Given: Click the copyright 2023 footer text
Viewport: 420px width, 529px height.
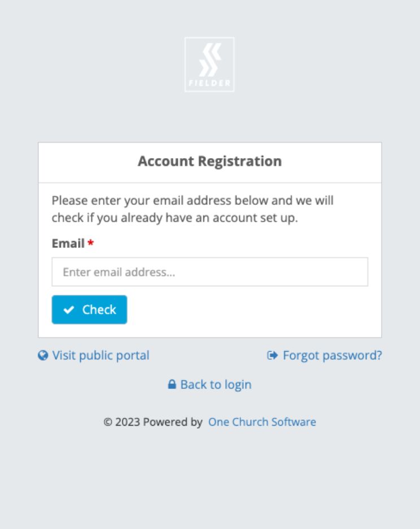Looking at the screenshot, I should click(152, 422).
